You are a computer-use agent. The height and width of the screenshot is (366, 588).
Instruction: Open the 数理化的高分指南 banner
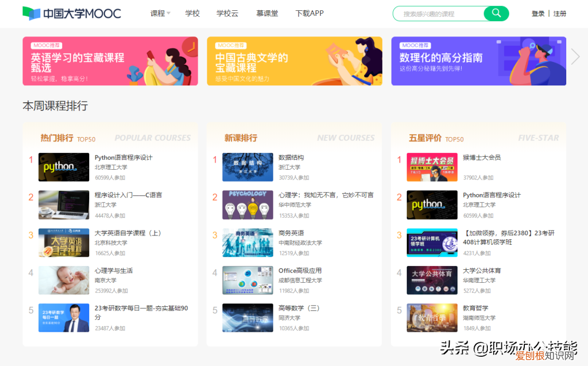click(478, 60)
